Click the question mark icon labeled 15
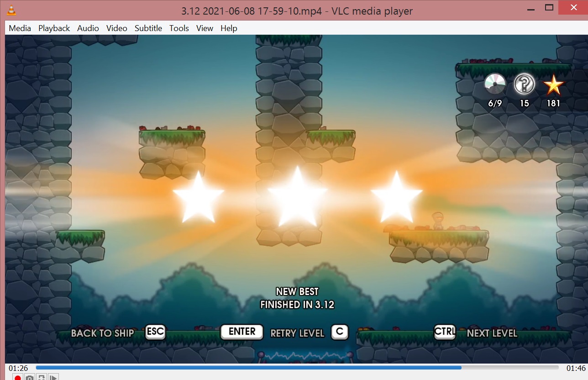The width and height of the screenshot is (588, 380). 524,84
